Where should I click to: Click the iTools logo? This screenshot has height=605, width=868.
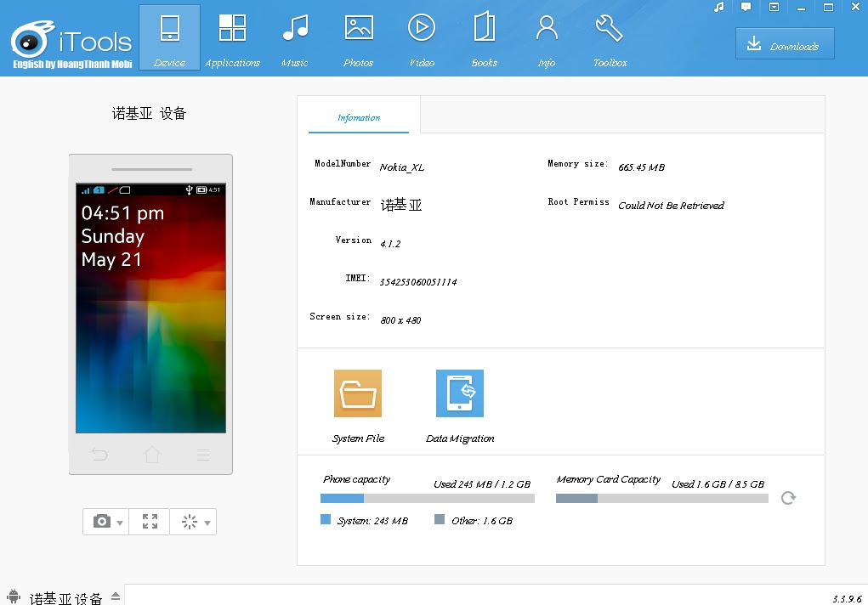[72, 44]
